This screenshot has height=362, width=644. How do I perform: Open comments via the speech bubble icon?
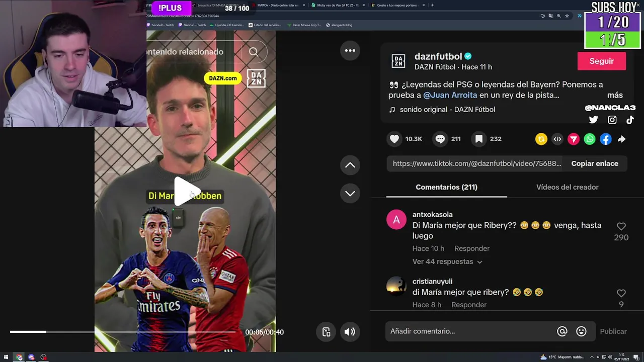pos(440,139)
